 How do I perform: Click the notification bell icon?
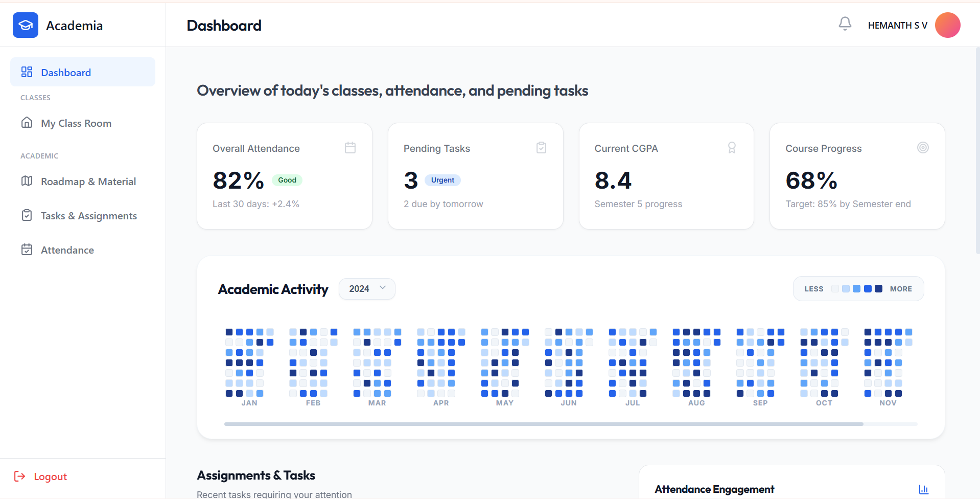point(845,24)
